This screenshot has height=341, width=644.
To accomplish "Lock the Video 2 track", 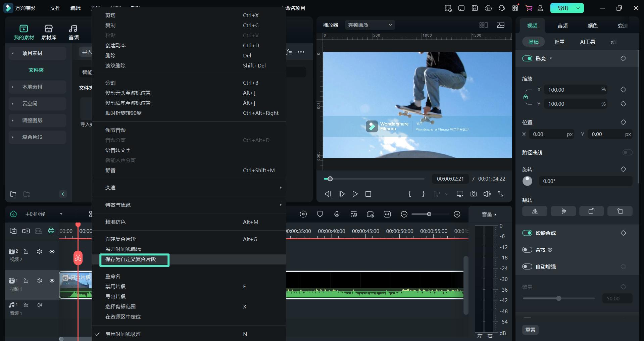I will 26,251.
